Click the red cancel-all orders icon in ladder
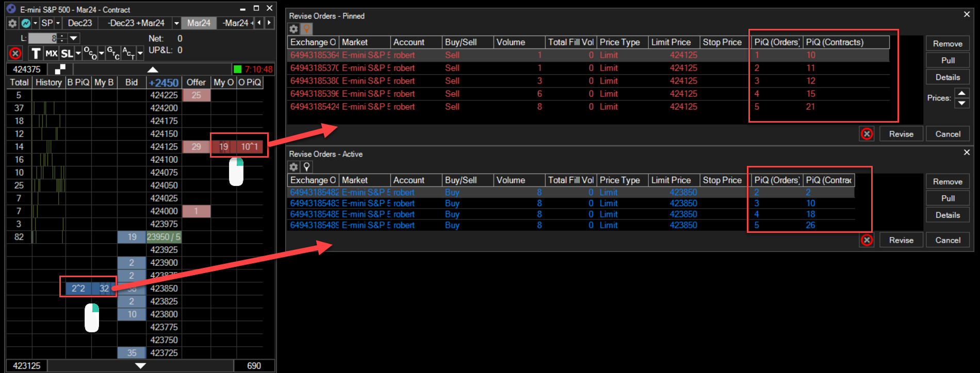Screen dimensions: 980x373 [15, 53]
